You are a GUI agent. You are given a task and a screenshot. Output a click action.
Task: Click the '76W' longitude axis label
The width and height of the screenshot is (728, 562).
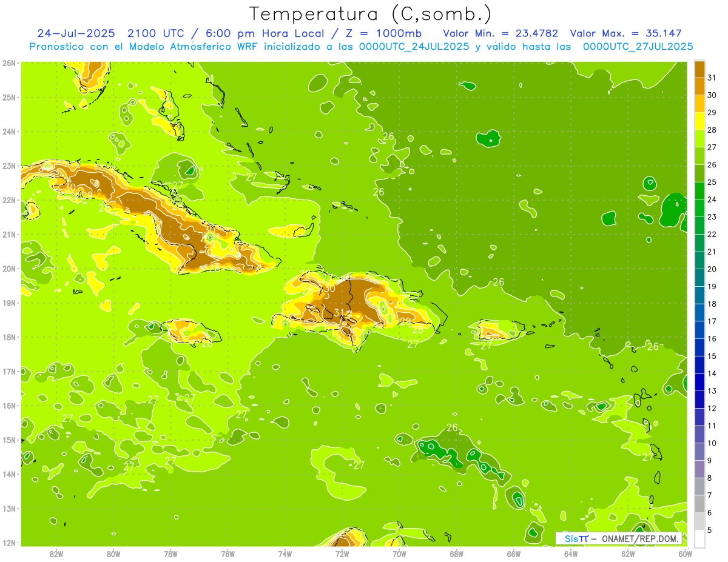pyautogui.click(x=227, y=554)
